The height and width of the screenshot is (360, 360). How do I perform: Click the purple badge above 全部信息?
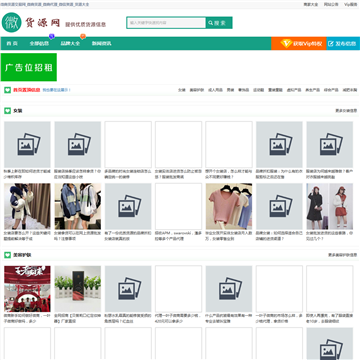(52, 36)
